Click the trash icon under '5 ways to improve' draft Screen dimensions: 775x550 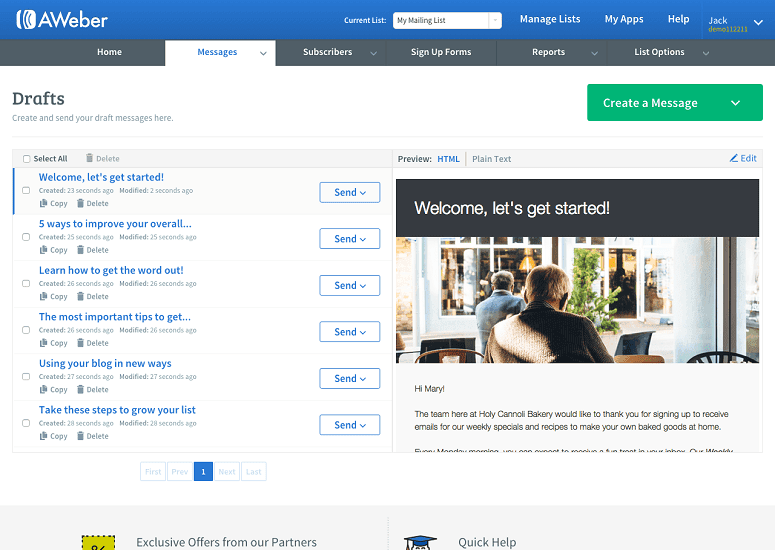point(80,250)
